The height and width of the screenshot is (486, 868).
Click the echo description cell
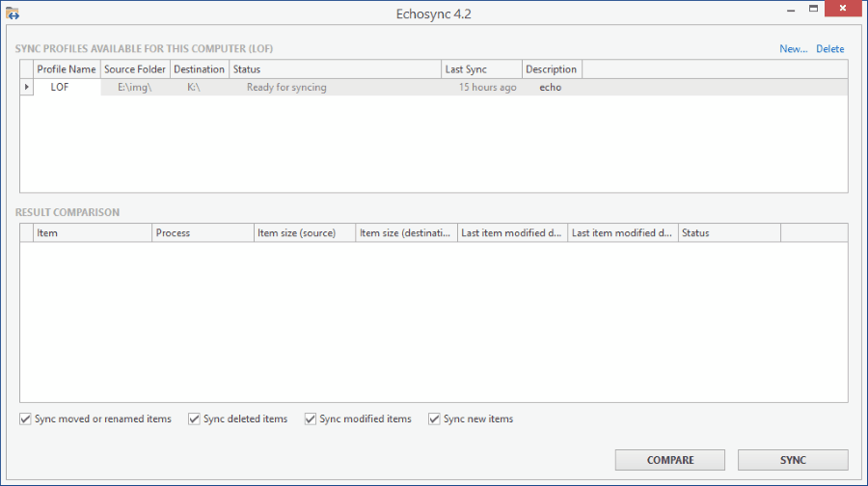click(x=552, y=87)
